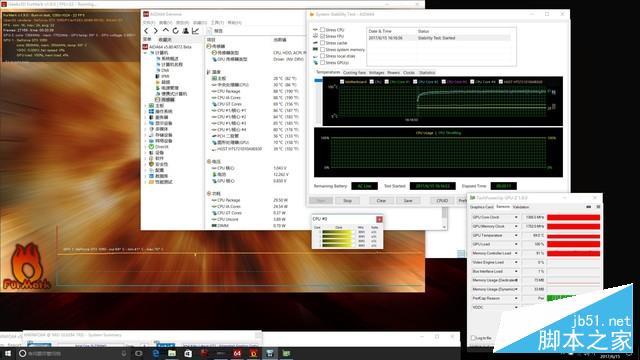Click Stop in System Stability Test
The width and height of the screenshot is (640, 360).
(x=347, y=200)
